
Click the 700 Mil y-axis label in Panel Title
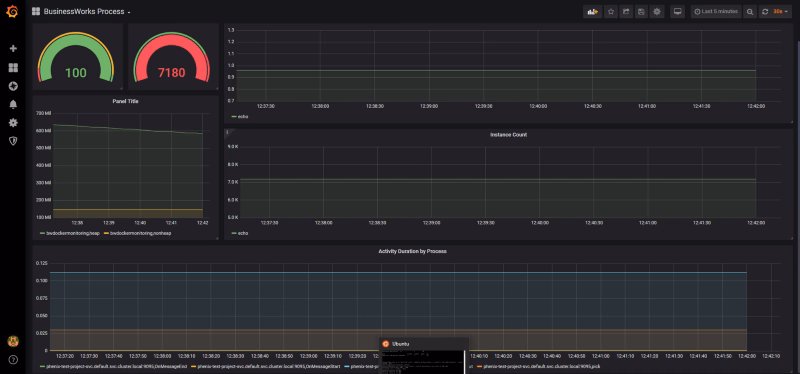[44, 112]
